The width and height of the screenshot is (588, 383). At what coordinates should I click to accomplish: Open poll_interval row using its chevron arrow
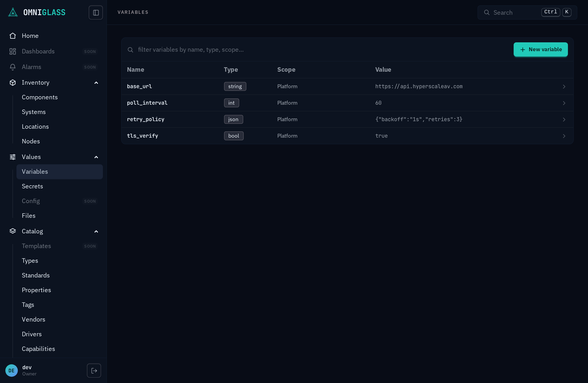[564, 103]
